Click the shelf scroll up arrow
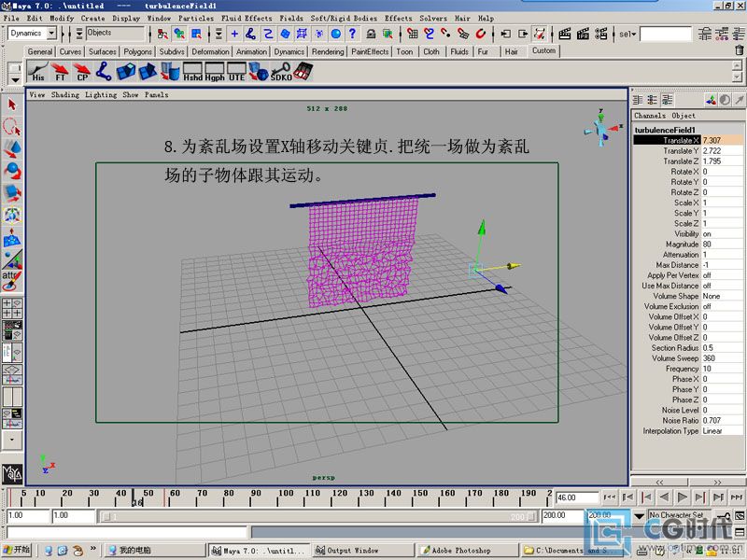The height and width of the screenshot is (560, 747). 737,65
